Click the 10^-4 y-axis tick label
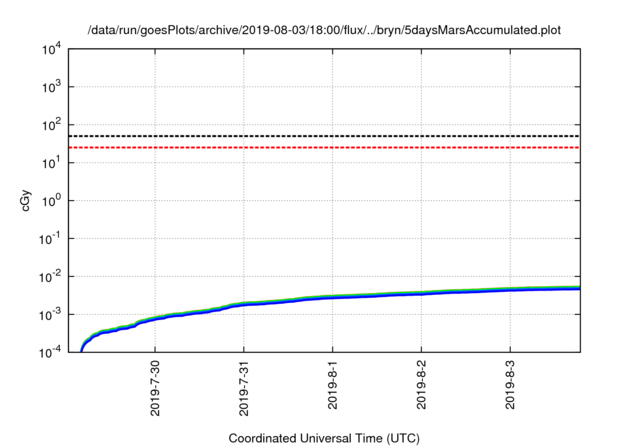 [51, 353]
